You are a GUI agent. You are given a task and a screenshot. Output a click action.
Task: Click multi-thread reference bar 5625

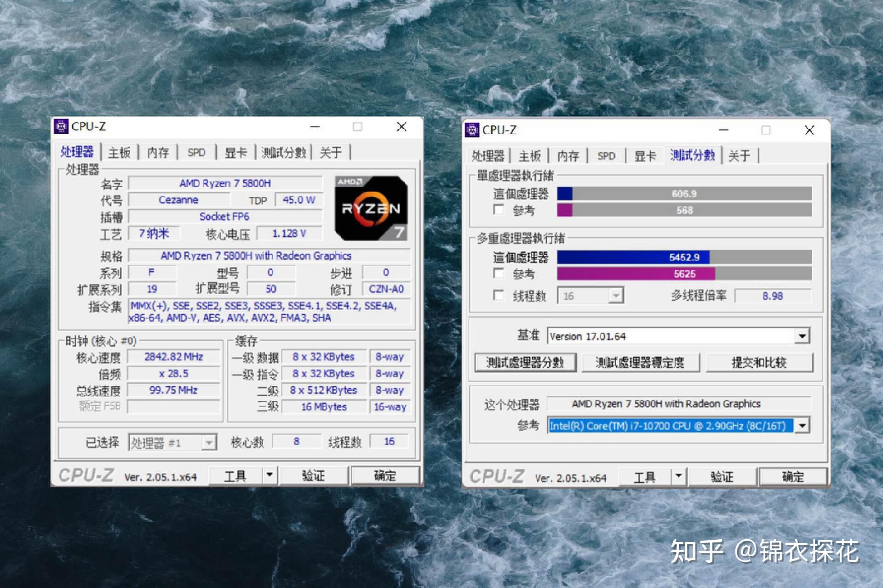pos(684,274)
